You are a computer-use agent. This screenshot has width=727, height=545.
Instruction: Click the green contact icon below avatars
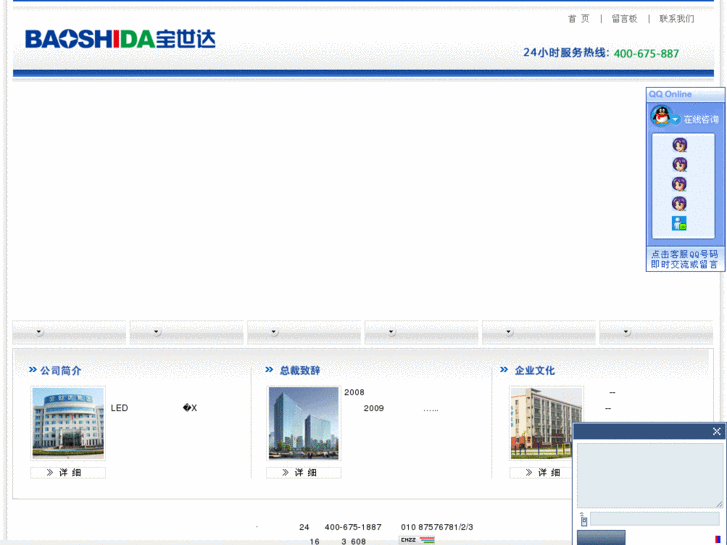680,223
